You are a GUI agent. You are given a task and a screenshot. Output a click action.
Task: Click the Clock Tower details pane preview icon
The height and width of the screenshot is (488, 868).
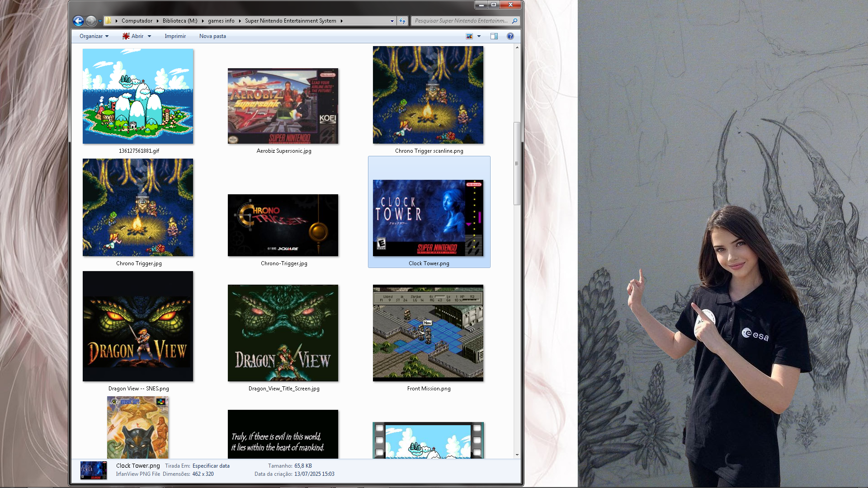tap(94, 470)
